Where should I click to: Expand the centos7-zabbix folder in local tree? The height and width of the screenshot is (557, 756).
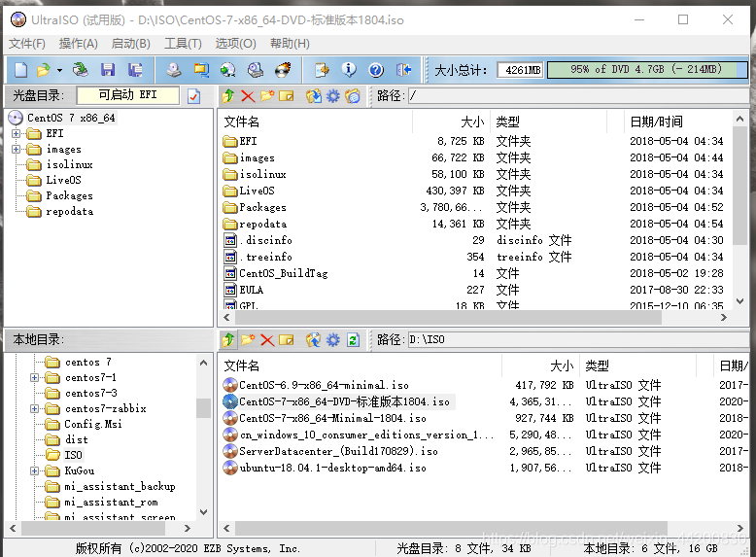click(x=34, y=409)
